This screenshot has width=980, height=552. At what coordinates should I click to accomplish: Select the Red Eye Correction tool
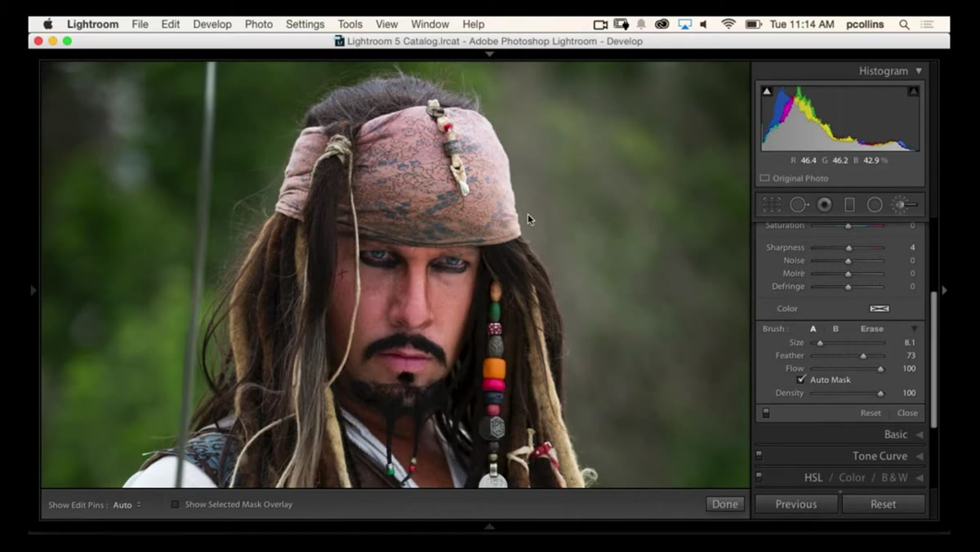(825, 205)
